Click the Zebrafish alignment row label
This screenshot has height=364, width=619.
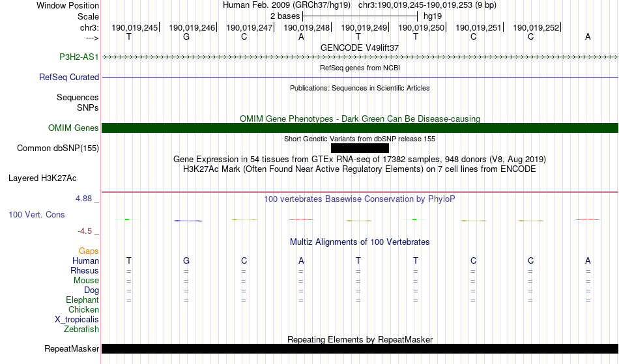click(x=81, y=329)
